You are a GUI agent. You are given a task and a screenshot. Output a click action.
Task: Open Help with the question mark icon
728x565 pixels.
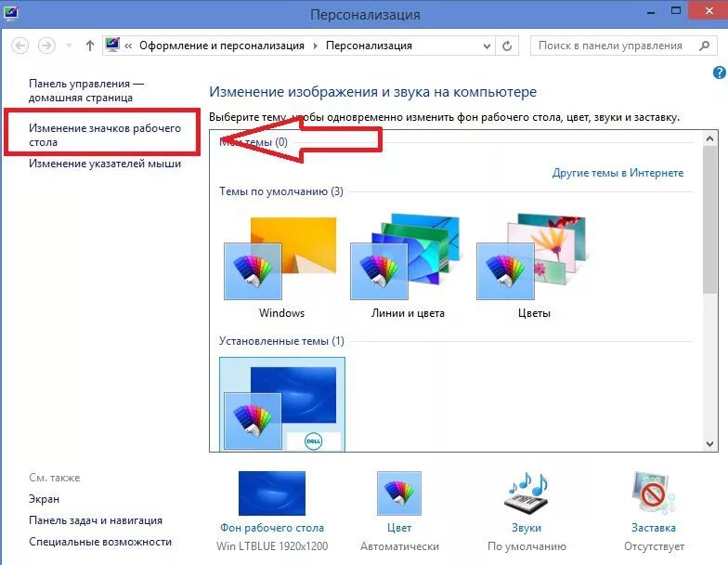click(719, 72)
